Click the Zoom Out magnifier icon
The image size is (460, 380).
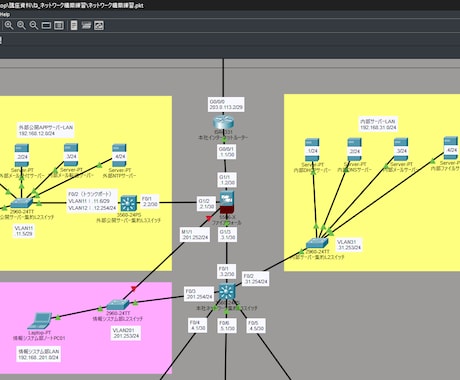click(34, 25)
